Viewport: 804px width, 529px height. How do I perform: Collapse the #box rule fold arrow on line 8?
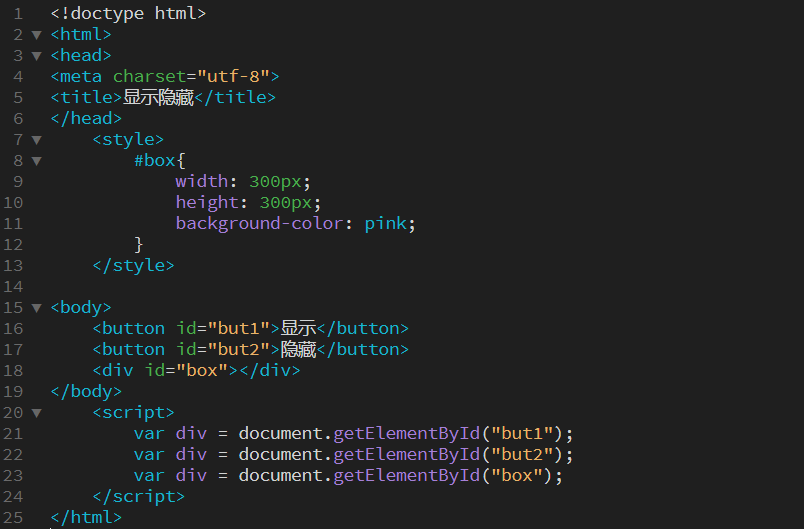[36, 161]
